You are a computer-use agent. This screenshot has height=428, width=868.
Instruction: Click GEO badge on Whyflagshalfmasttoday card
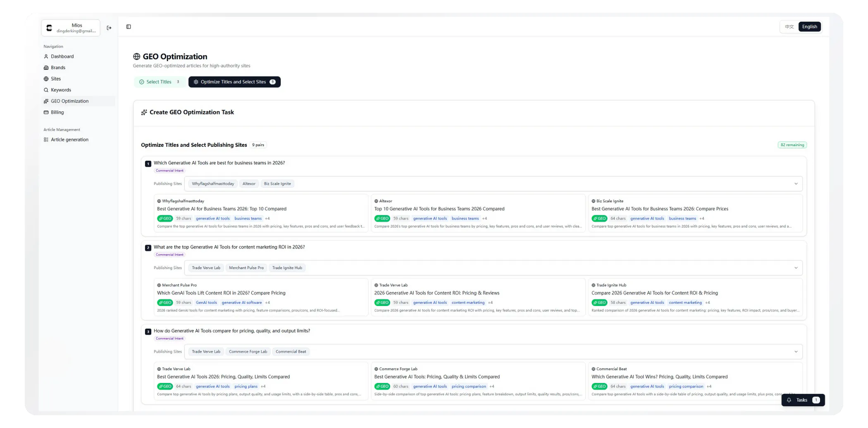pyautogui.click(x=165, y=219)
